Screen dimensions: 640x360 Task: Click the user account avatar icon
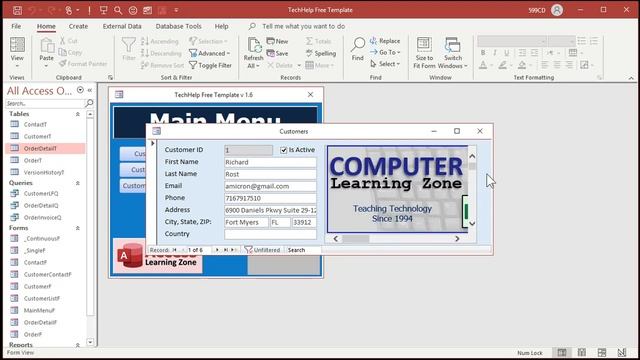point(557,10)
